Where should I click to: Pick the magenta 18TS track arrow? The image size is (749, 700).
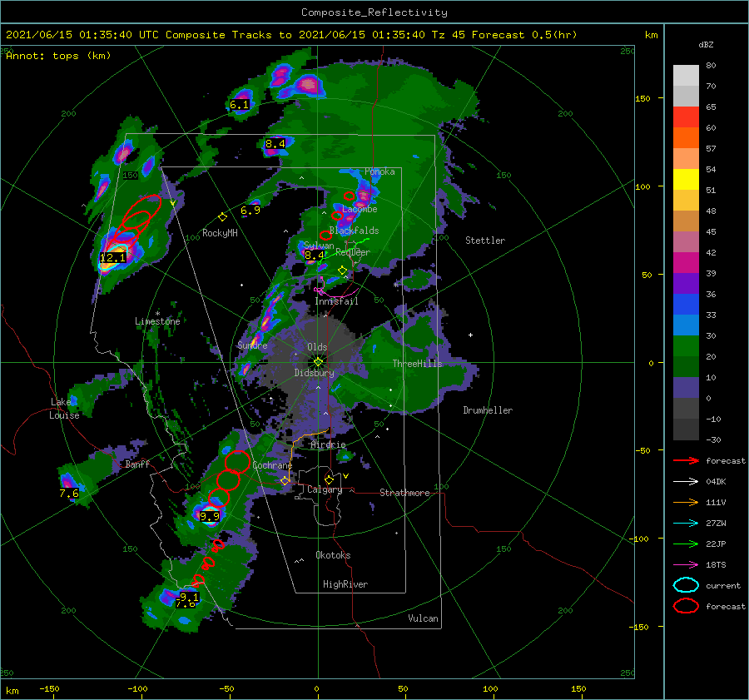pos(686,564)
